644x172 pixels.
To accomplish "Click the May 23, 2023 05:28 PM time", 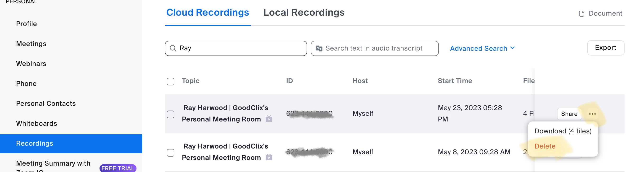I will pos(470,113).
